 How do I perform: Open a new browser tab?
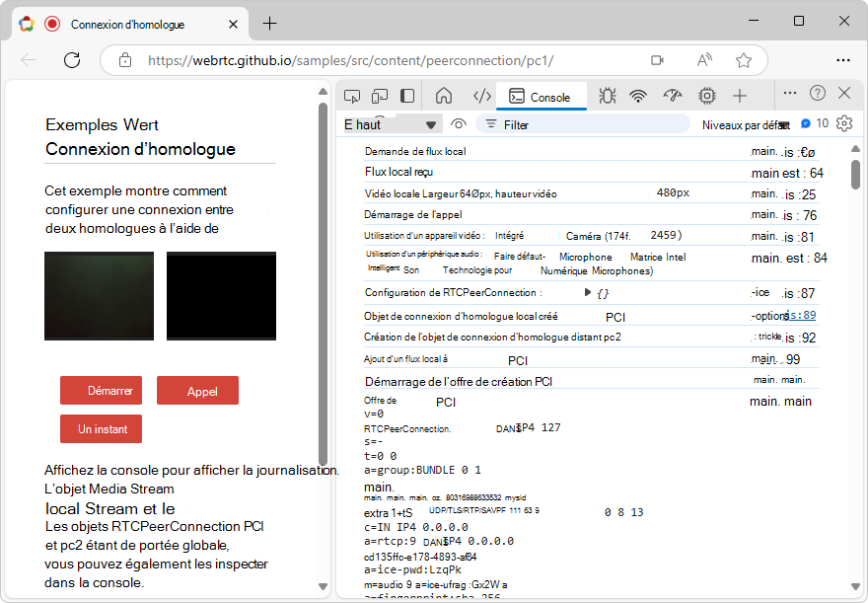tap(269, 24)
